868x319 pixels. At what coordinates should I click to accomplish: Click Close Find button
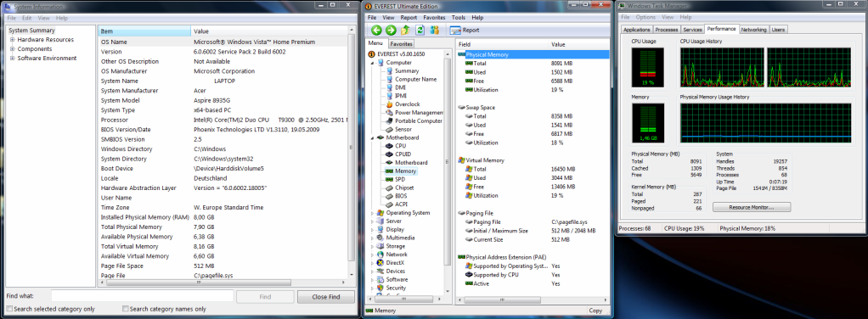pyautogui.click(x=326, y=297)
